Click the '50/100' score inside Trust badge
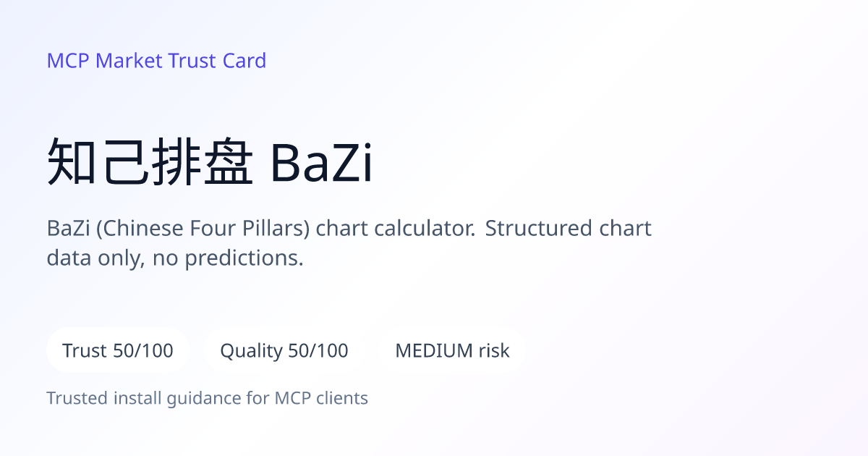 click(143, 351)
